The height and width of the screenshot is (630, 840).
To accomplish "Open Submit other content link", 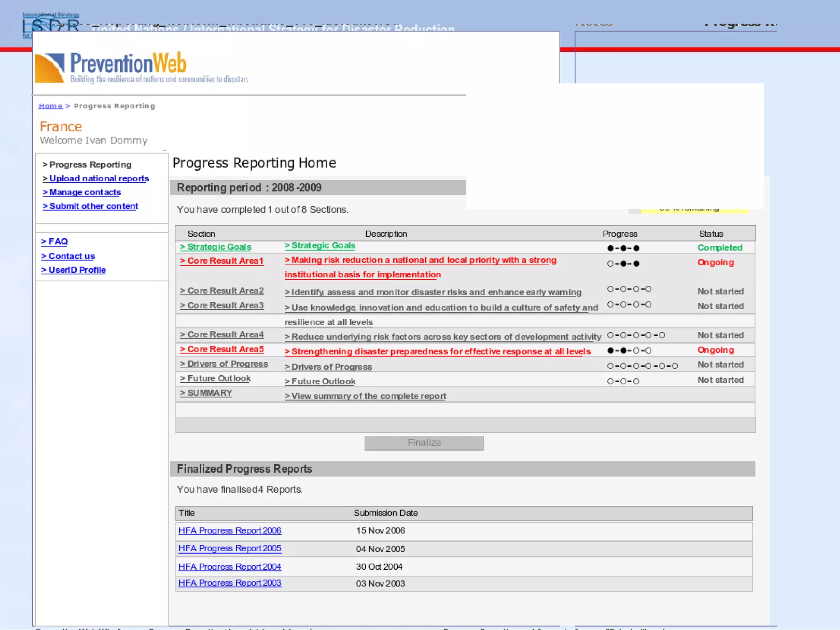I will 91,206.
